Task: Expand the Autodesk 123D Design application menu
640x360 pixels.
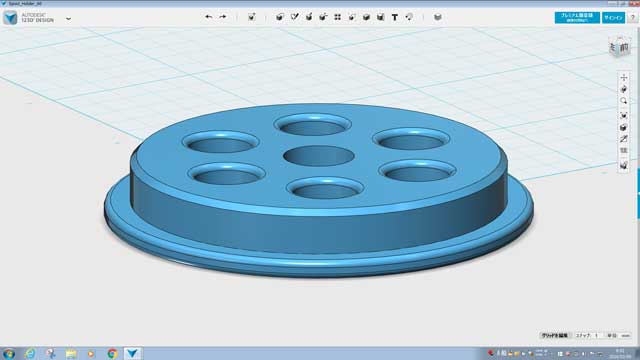Action: click(x=69, y=19)
